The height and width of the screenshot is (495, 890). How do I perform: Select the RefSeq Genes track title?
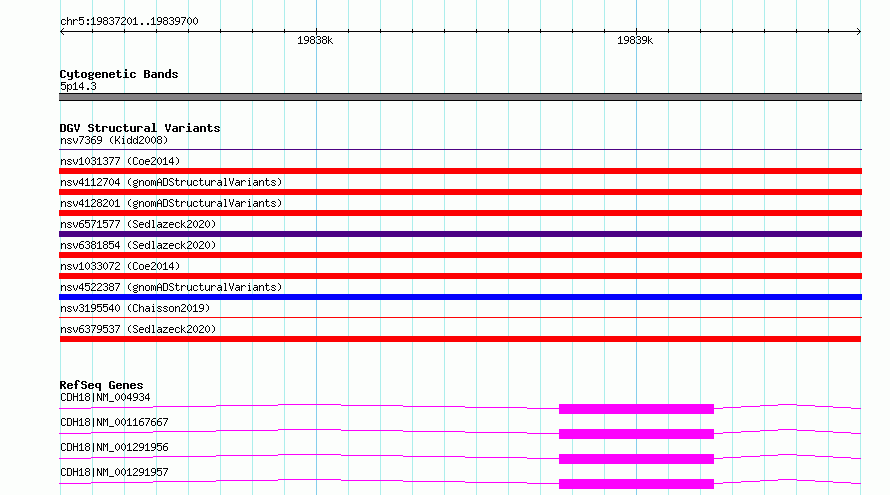(101, 385)
